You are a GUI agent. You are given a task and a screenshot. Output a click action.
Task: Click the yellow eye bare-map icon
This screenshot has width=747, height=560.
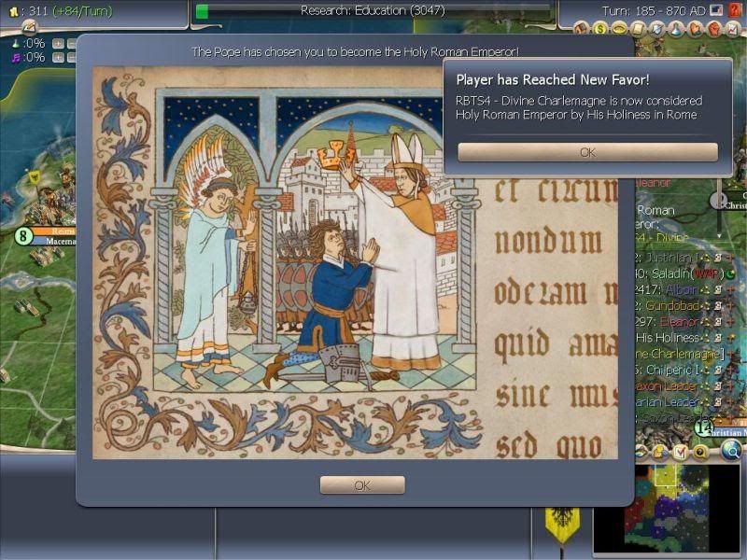click(699, 452)
